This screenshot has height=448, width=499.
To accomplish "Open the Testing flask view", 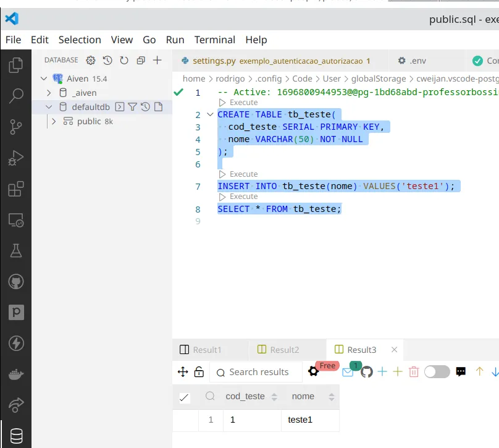I will click(15, 251).
